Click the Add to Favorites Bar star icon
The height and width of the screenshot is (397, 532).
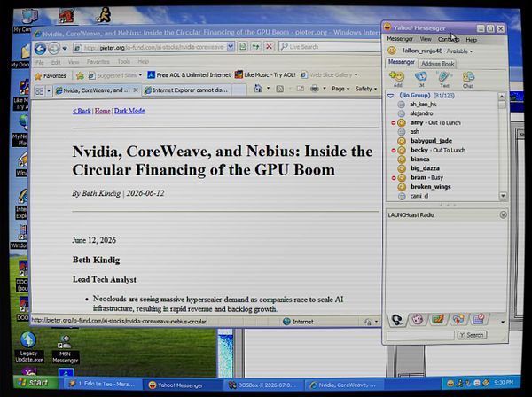pyautogui.click(x=80, y=75)
